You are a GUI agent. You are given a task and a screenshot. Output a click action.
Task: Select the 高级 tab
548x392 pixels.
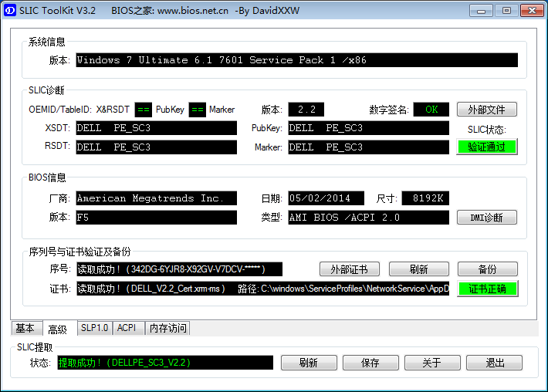58,329
